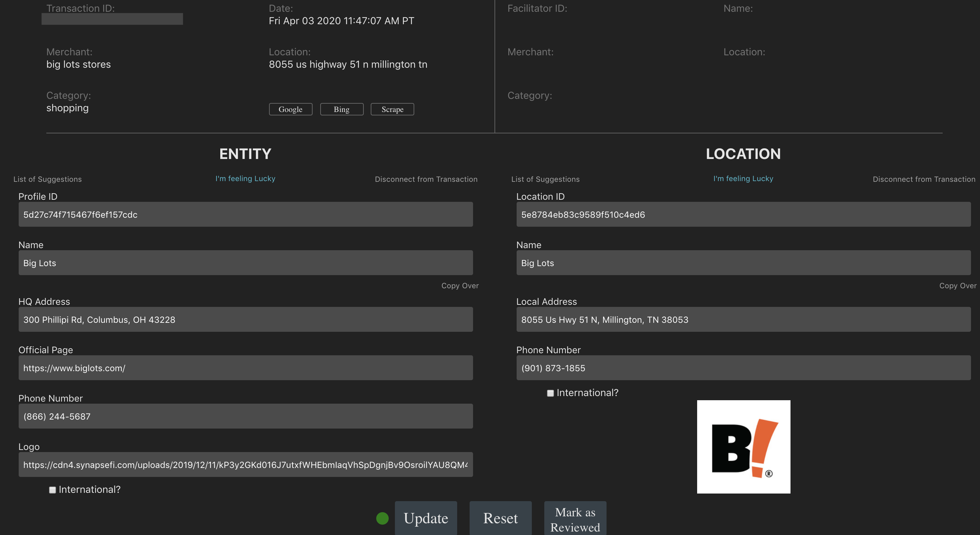Viewport: 980px width, 535px height.
Task: Click the 'Facilitator ID:' label
Action: 537,8
